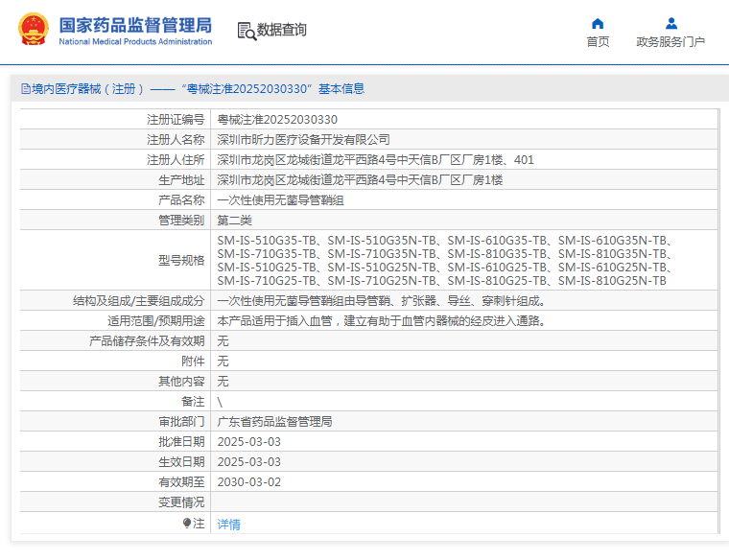This screenshot has width=729, height=560.
Task: Click the 数据查询 heading text
Action: (x=282, y=30)
